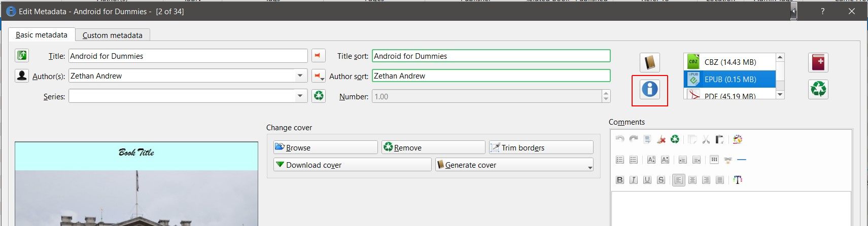This screenshot has width=868, height=226.
Task: Apply subscript formatting
Action: click(665, 160)
